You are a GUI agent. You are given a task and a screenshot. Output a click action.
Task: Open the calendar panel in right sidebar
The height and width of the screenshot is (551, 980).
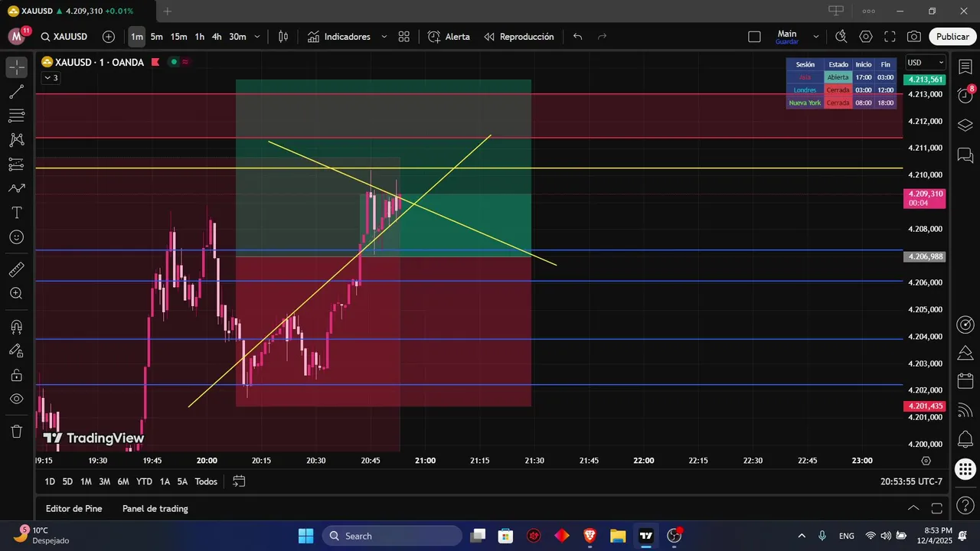(x=965, y=382)
